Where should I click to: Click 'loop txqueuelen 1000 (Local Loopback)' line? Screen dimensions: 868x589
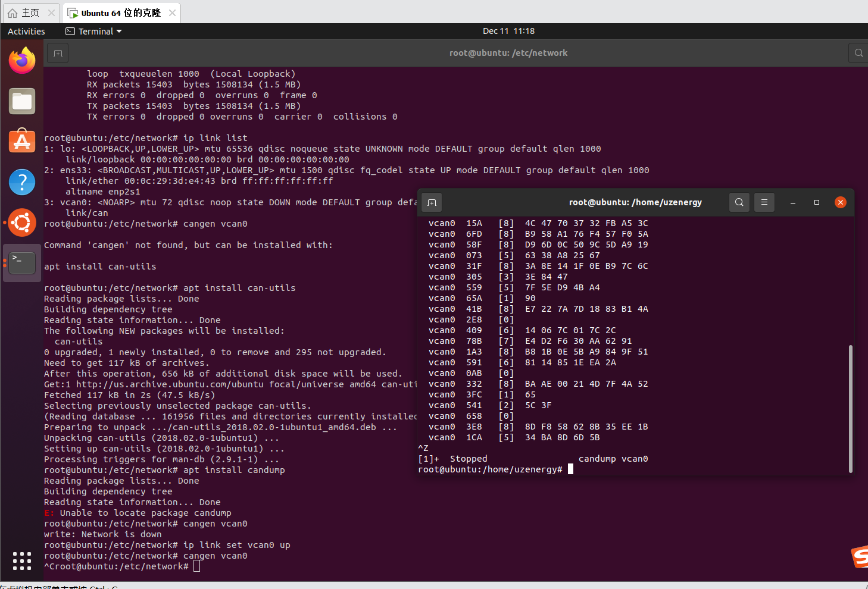191,74
